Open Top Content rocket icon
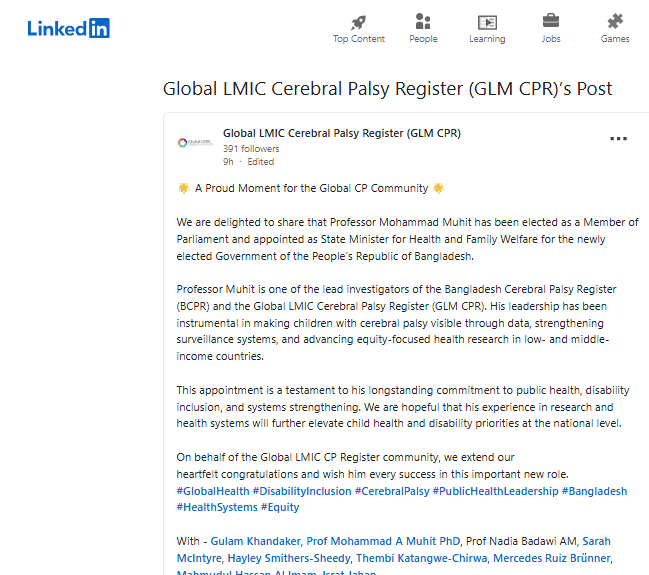649x575 pixels. pyautogui.click(x=358, y=21)
